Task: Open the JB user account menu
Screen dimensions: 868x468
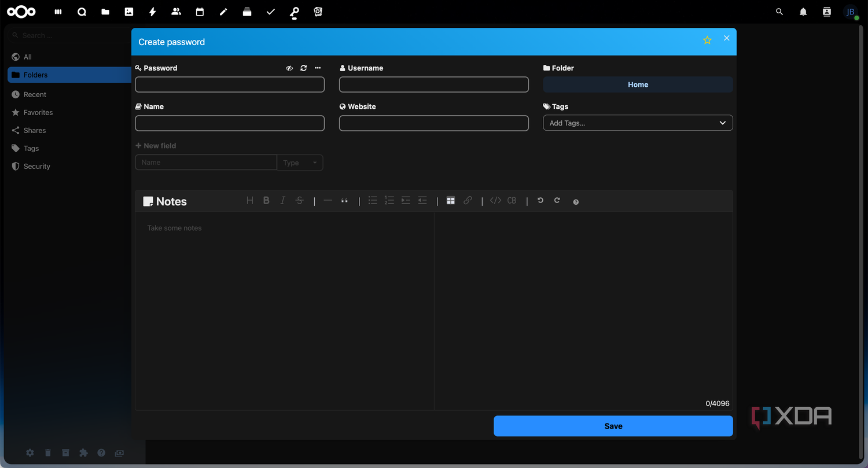Action: [x=851, y=12]
